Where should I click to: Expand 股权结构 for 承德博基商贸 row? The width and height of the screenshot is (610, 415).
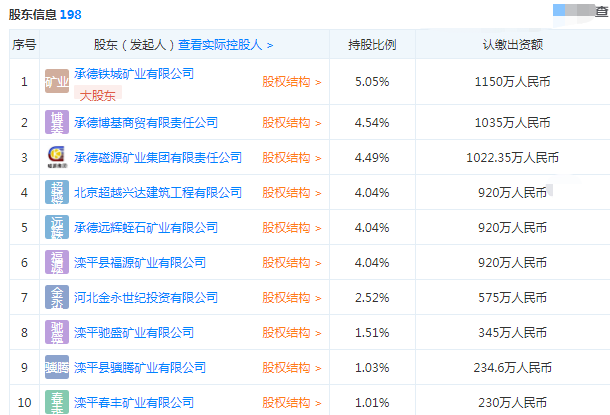coord(292,123)
